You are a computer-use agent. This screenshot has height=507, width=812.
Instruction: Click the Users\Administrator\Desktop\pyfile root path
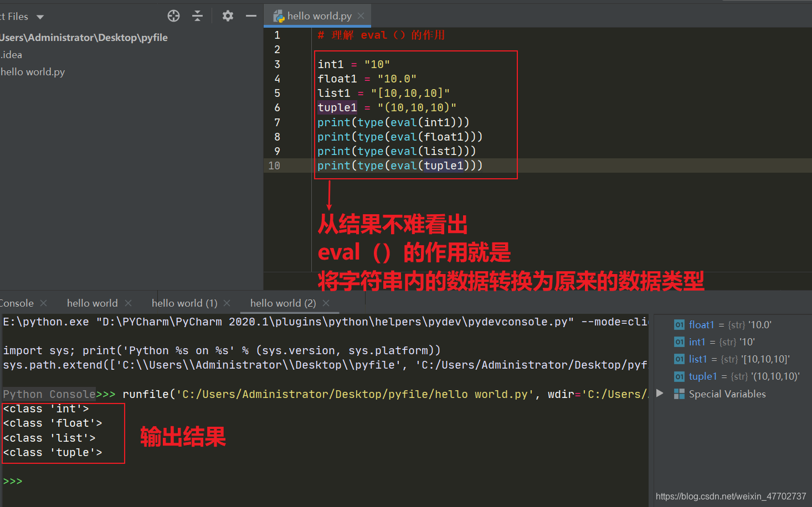tap(84, 38)
